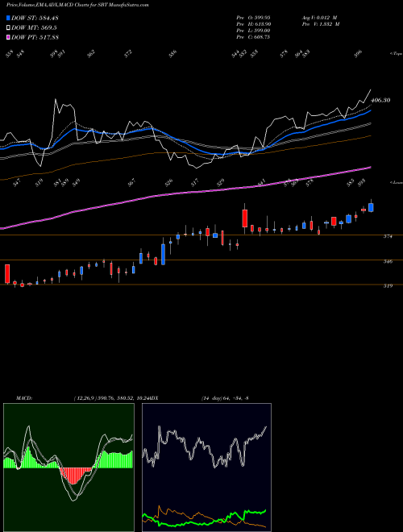
Task: Click the MACD histogram chart panel
Action: tap(69, 468)
